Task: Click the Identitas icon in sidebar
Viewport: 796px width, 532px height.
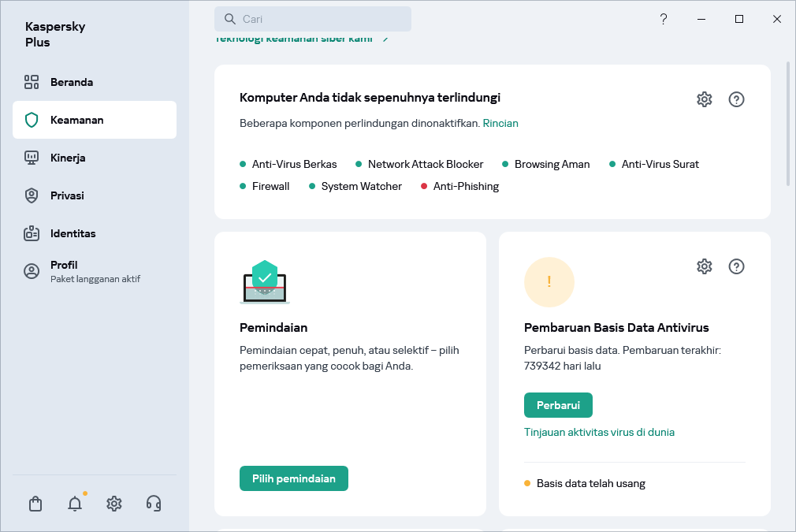Action: pos(32,233)
